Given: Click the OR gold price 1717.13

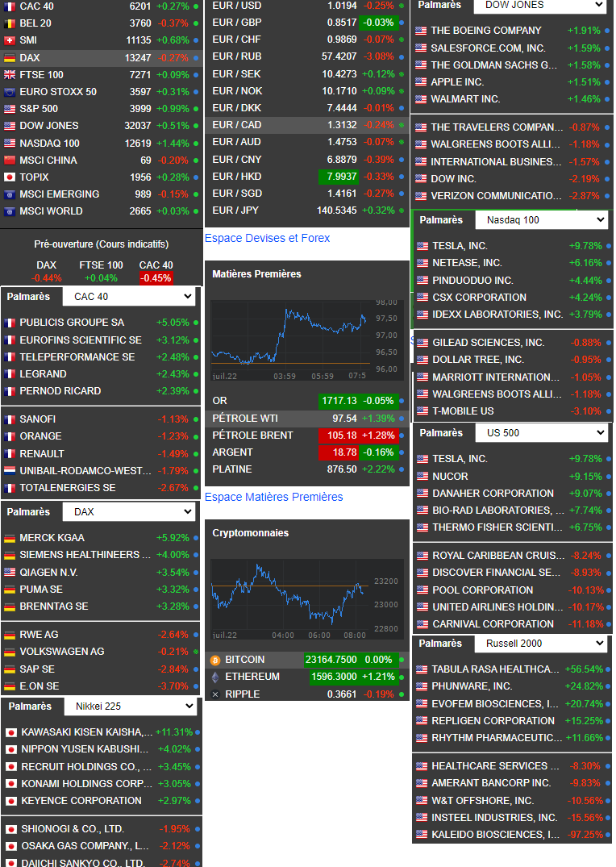Looking at the screenshot, I should tap(339, 401).
